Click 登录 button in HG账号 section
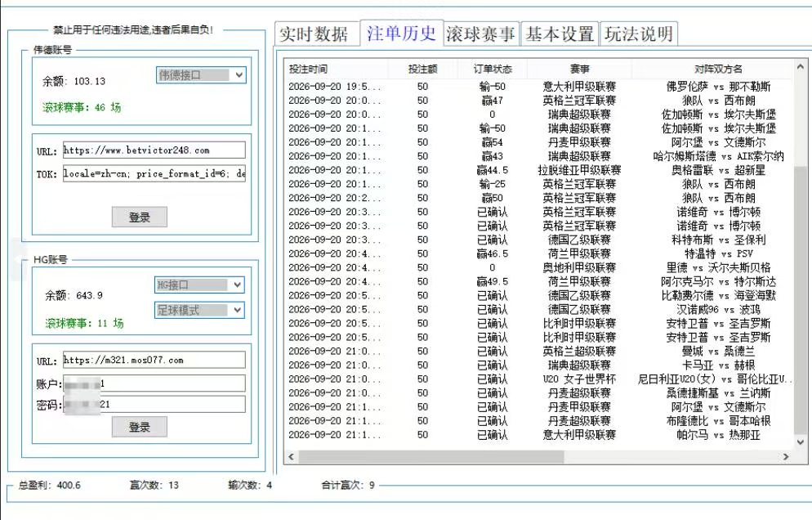812x520 pixels. pyautogui.click(x=140, y=427)
